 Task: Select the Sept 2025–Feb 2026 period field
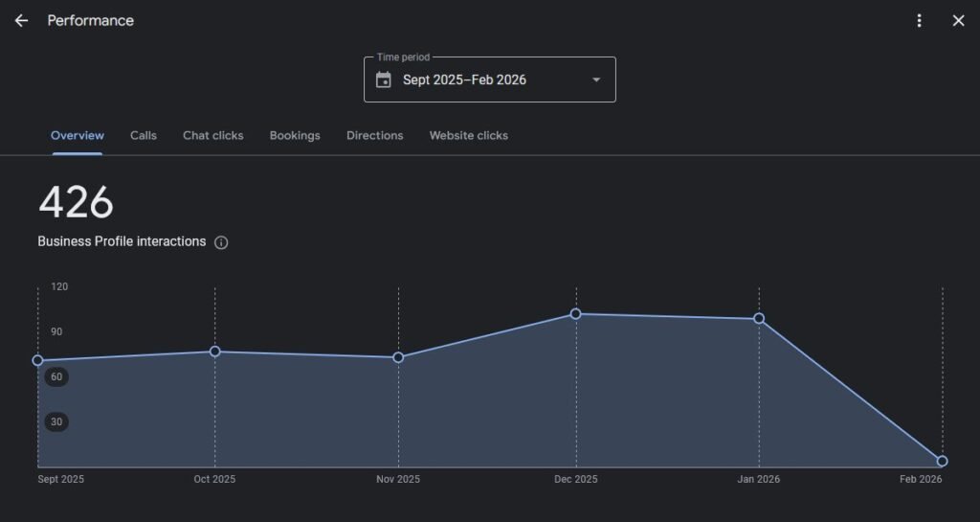489,79
